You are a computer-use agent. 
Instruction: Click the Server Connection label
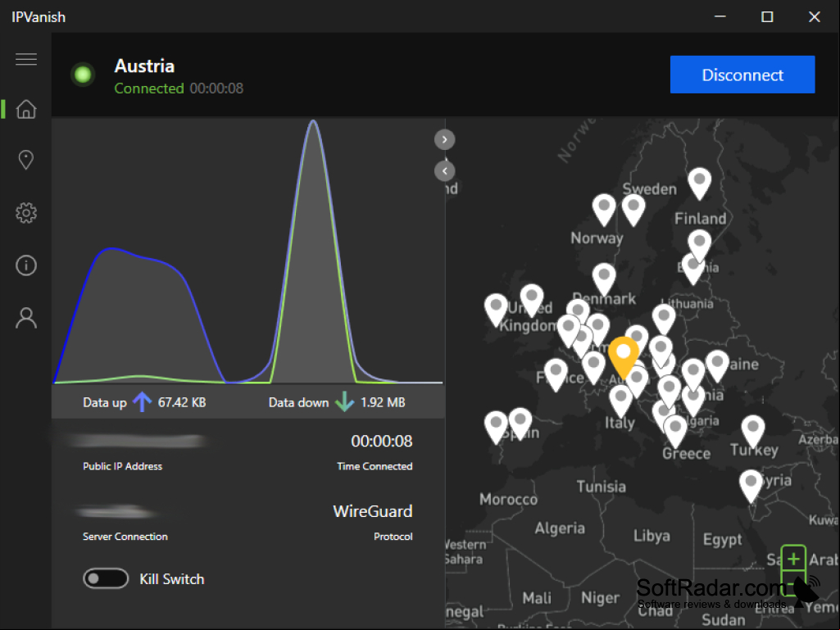pos(125,537)
